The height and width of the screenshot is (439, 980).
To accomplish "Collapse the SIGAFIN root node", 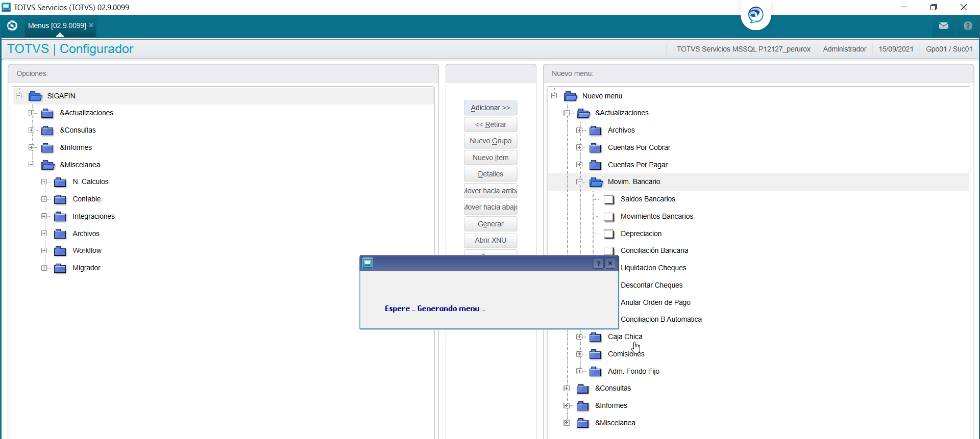I will [19, 95].
